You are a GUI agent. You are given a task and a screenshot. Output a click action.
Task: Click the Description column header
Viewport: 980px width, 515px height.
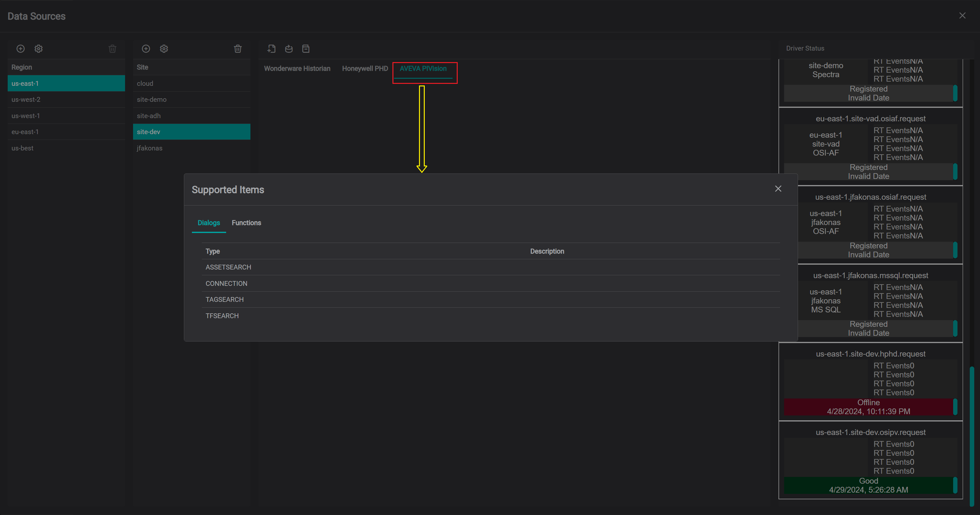click(547, 251)
